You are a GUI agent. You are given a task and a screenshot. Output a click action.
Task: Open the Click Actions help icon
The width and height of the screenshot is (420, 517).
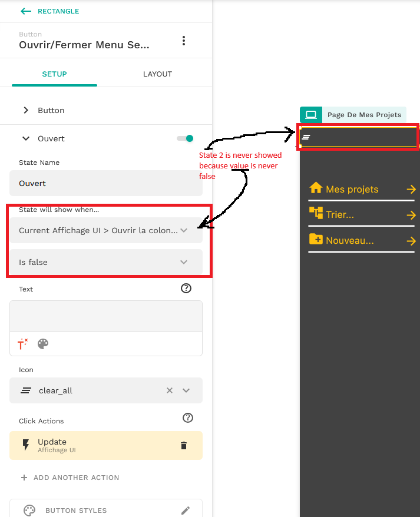188,418
